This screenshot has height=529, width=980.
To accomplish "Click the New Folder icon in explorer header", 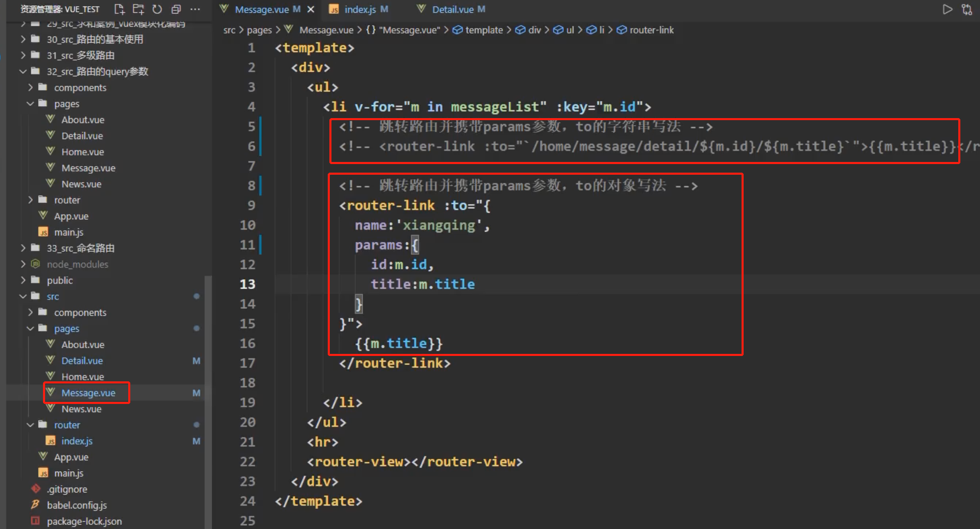I will click(138, 9).
